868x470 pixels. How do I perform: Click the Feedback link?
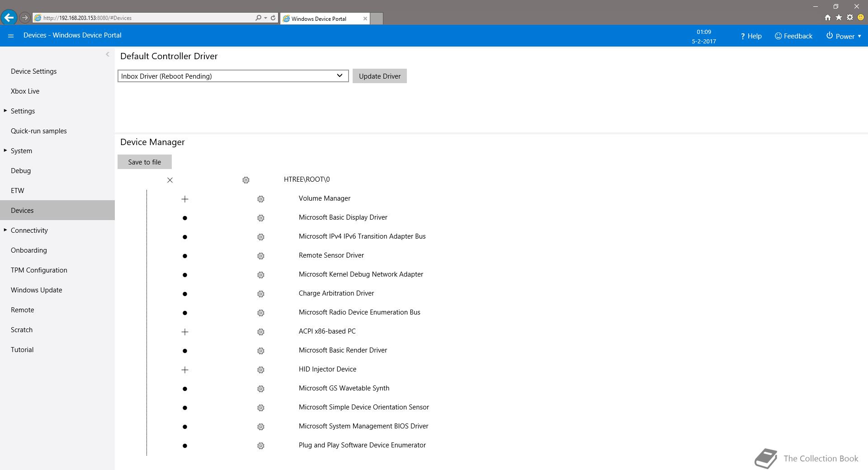(793, 36)
